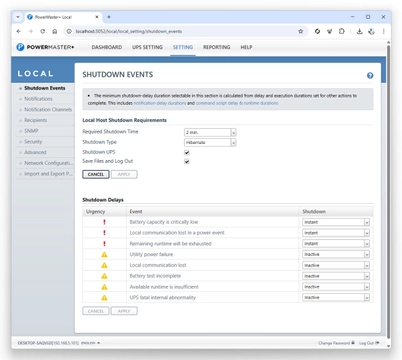This screenshot has width=402, height=360.
Task: Open Required Shutdown Time dropdown
Action: tap(210, 132)
